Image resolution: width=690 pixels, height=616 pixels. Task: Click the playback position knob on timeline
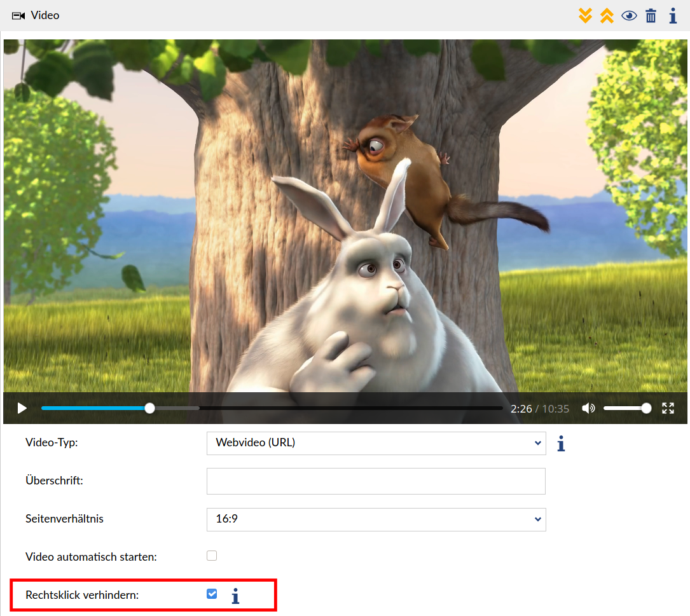click(x=149, y=408)
